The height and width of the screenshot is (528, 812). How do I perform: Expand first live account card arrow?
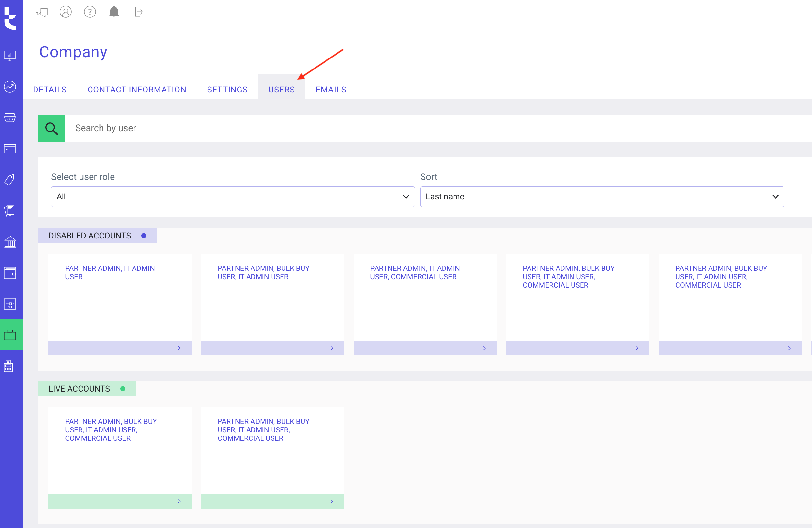click(179, 501)
